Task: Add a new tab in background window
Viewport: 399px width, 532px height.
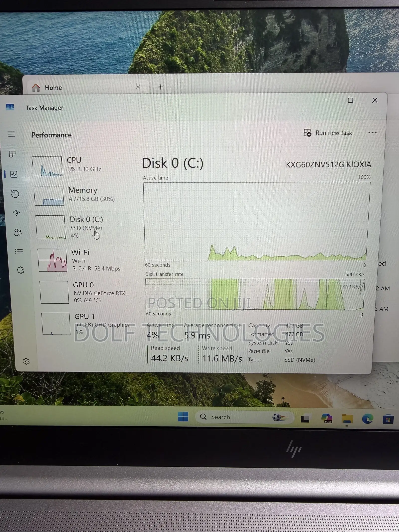Action: pos(161,87)
